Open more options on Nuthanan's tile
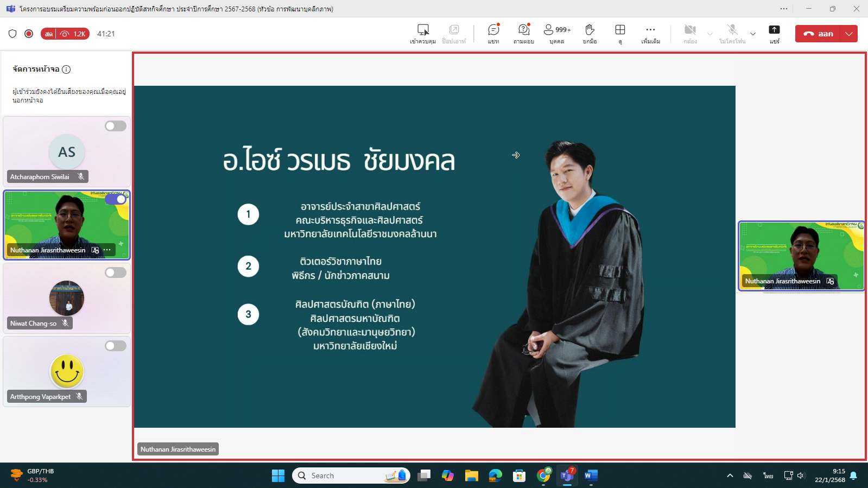Image resolution: width=868 pixels, height=488 pixels. click(107, 250)
